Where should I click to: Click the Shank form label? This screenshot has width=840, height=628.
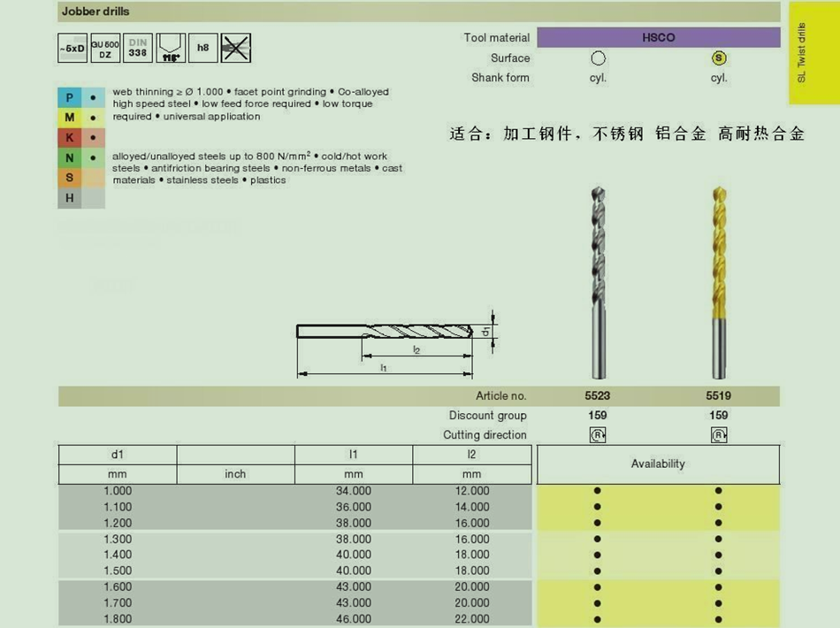pyautogui.click(x=500, y=78)
